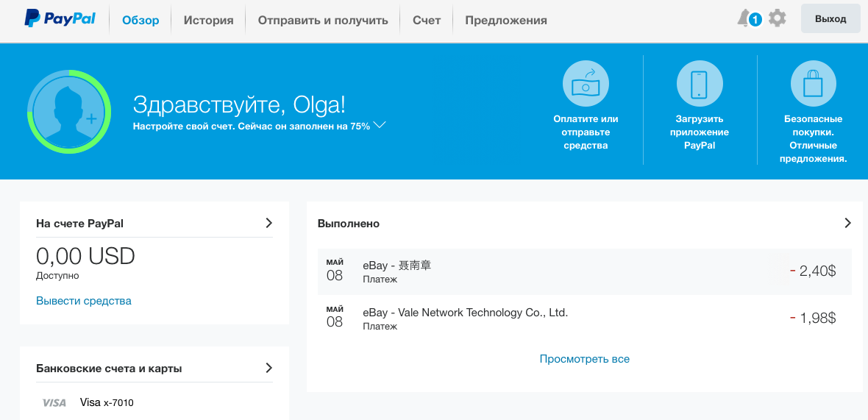Click the -2,40$ amount
868x420 pixels.
813,271
